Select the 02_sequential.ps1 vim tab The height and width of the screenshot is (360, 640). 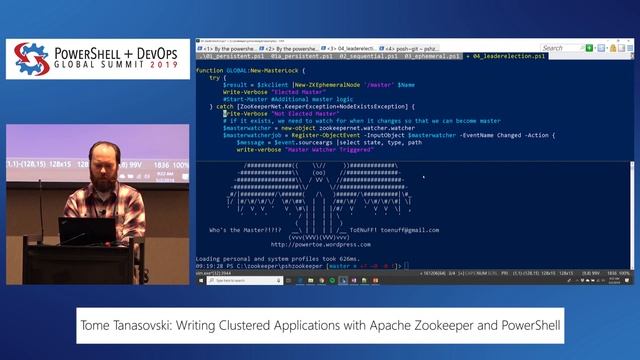(x=368, y=56)
